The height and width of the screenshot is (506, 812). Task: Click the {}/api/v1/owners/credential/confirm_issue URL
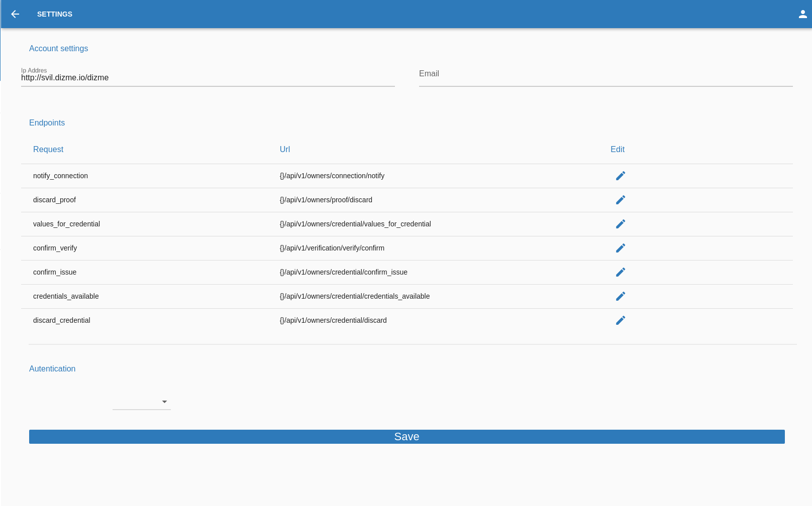[344, 272]
